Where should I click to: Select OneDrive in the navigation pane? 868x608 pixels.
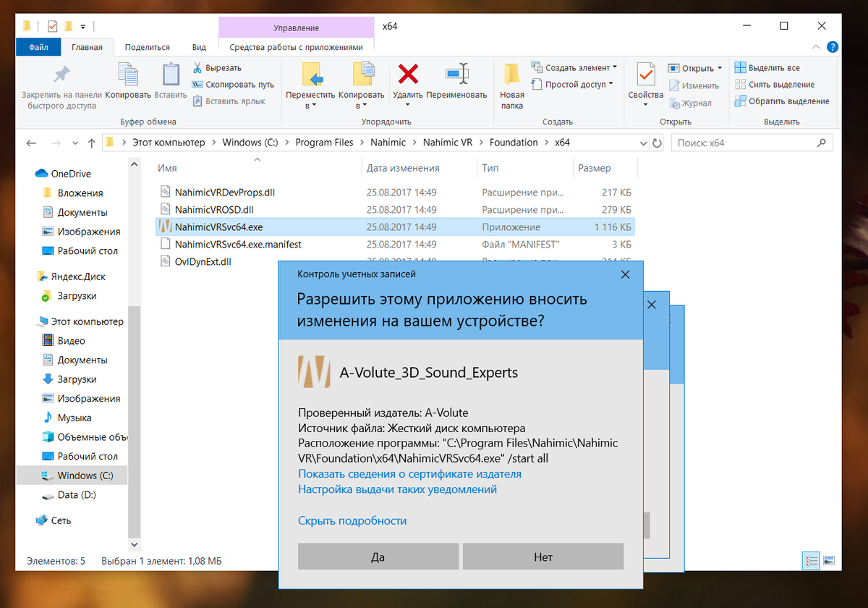71,174
